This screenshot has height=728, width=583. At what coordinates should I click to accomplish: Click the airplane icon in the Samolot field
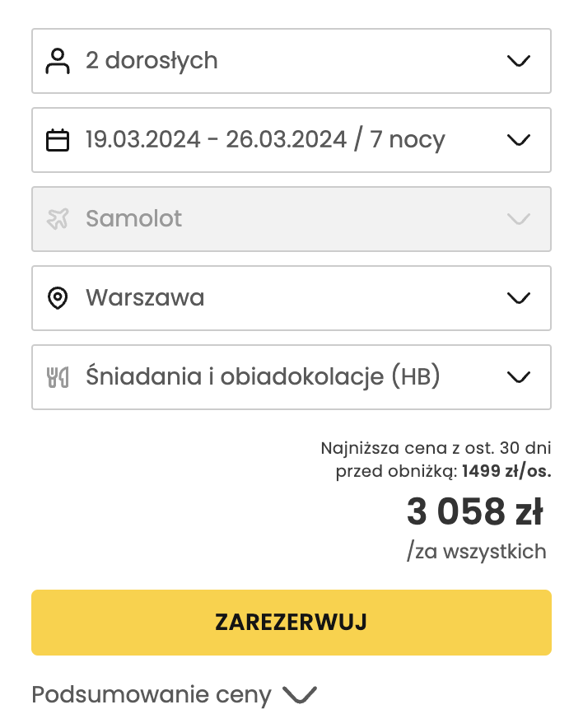pos(58,218)
